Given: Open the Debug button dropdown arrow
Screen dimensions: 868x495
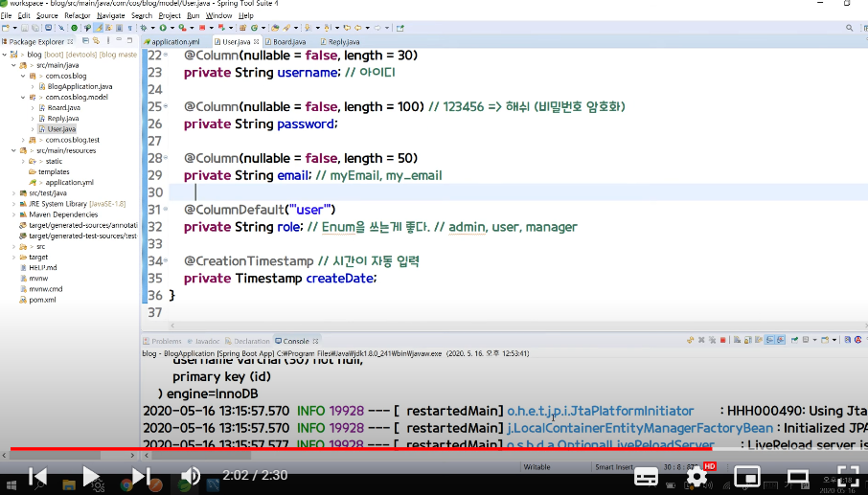Looking at the screenshot, I should (152, 28).
